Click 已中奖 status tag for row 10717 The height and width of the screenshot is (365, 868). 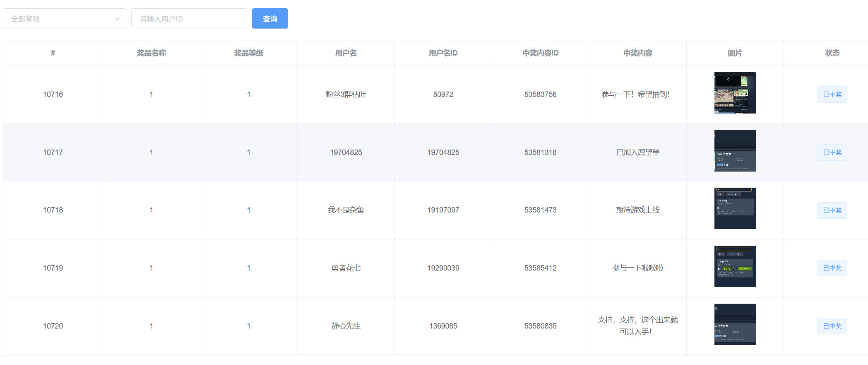click(832, 152)
